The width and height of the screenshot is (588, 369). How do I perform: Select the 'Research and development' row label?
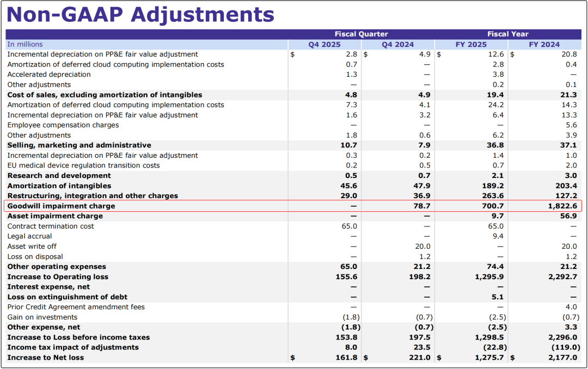click(x=59, y=175)
